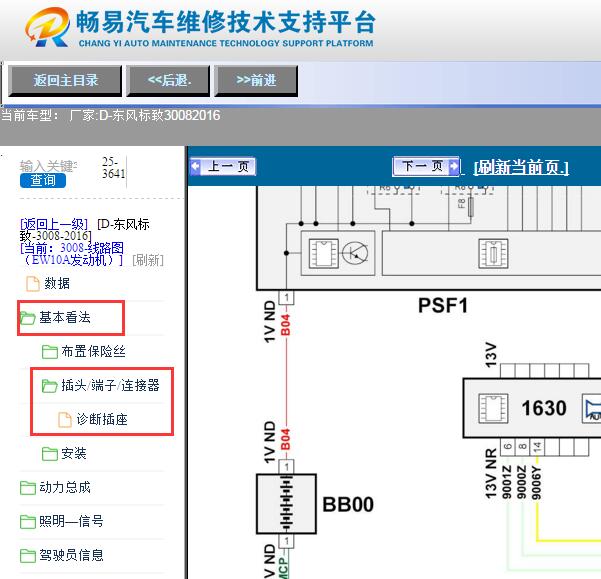Expand the 照明—信号 folder
Viewport: 601px width, 579px height.
pos(71,521)
